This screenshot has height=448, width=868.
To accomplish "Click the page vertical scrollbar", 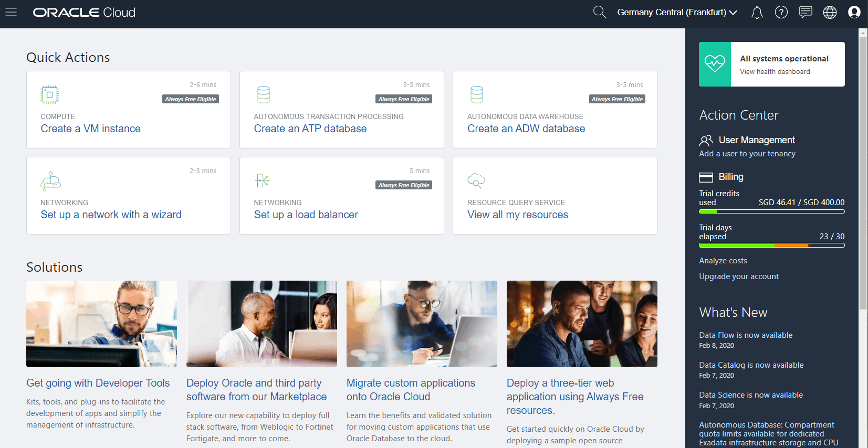I will (863, 173).
